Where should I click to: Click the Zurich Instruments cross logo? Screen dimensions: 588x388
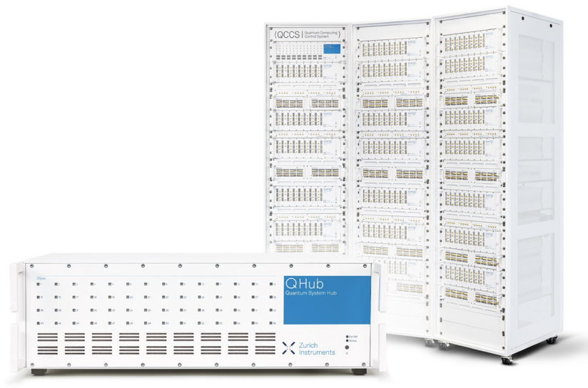point(288,348)
